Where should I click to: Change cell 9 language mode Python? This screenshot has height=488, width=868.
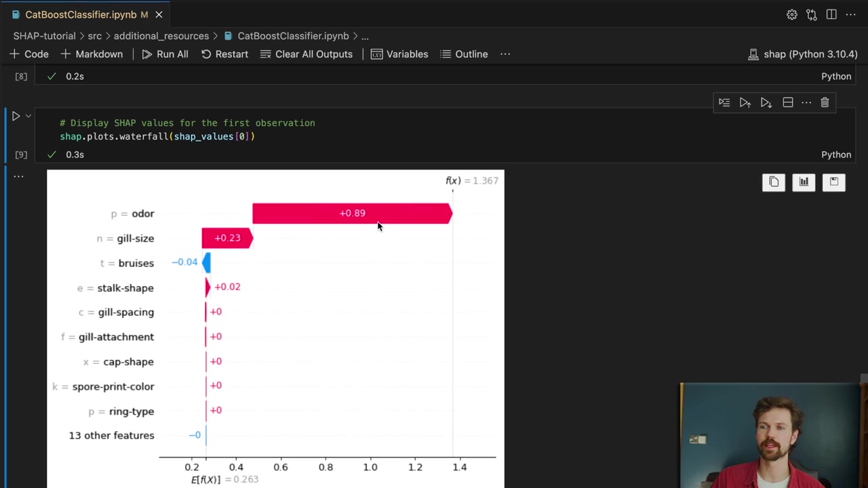point(836,155)
